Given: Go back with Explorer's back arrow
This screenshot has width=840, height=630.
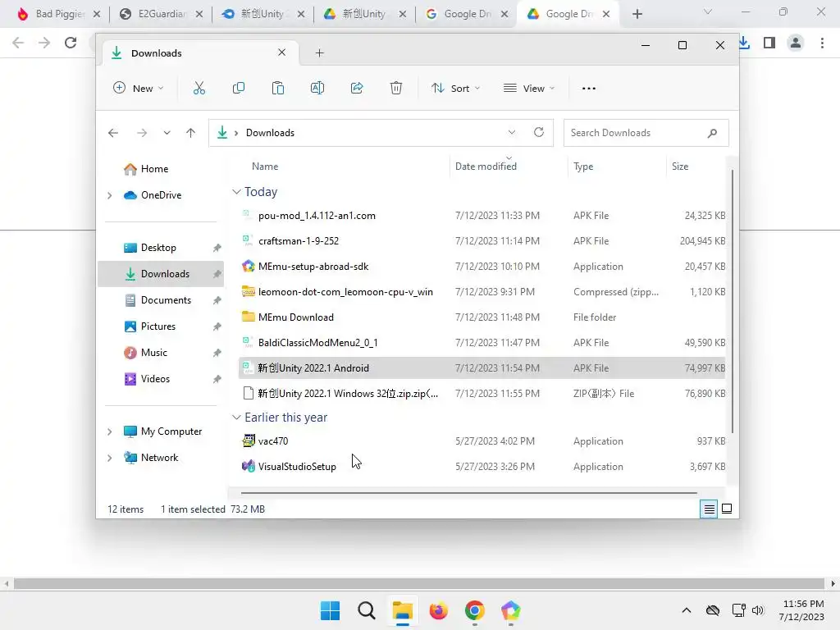Looking at the screenshot, I should [113, 133].
